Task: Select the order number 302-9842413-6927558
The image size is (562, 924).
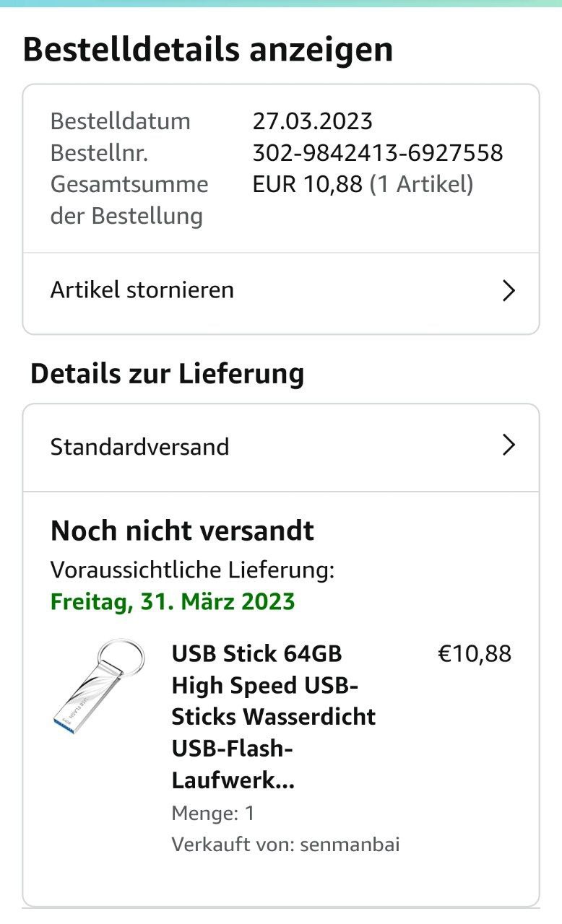Action: click(378, 153)
